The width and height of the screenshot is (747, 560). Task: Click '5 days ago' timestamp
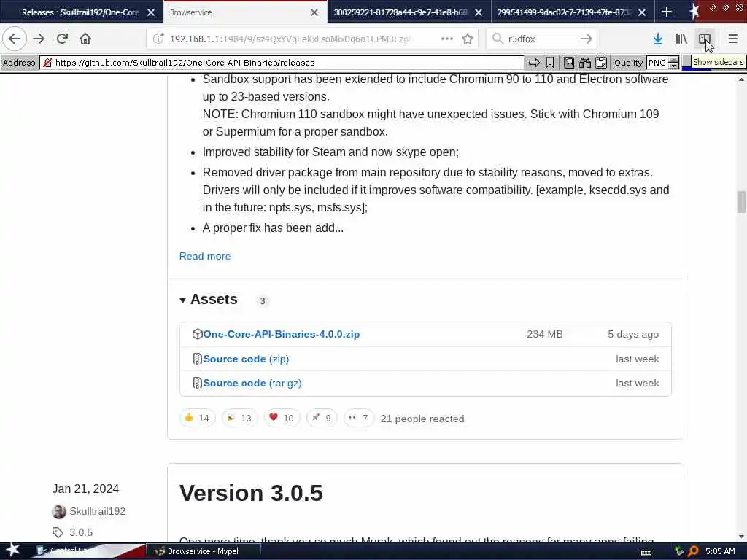(633, 334)
